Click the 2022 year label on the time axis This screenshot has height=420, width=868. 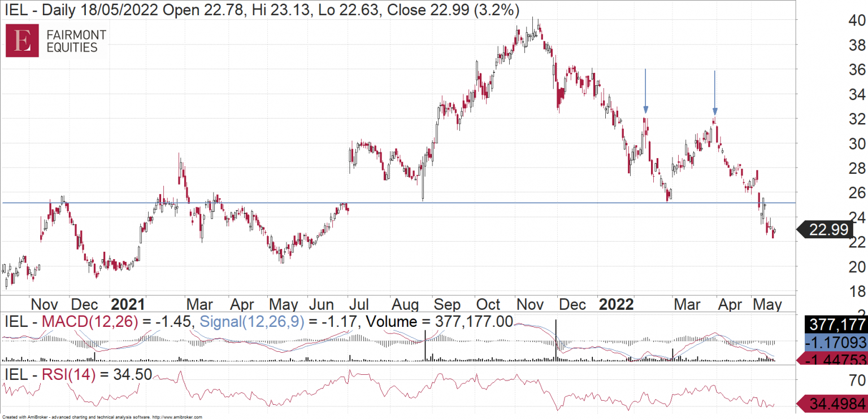(616, 305)
